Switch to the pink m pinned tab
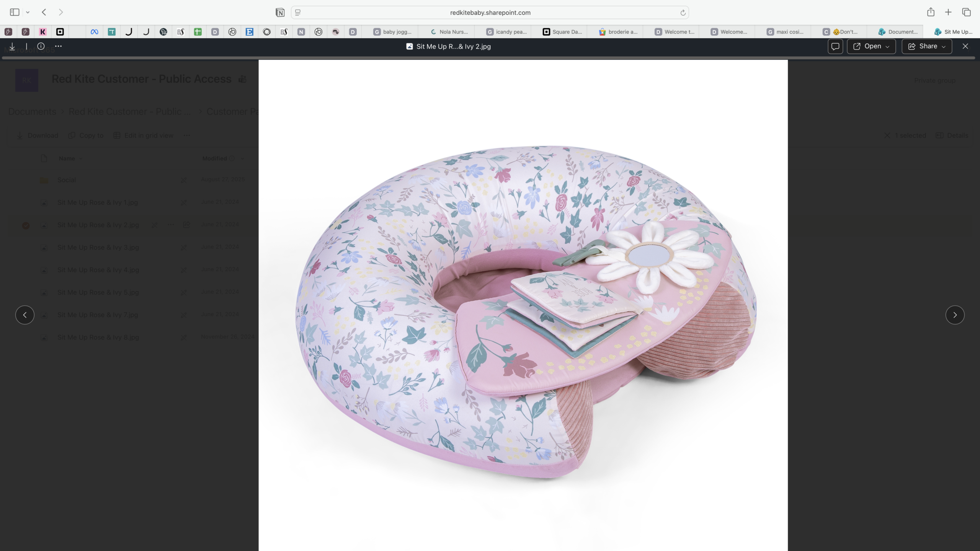980x551 pixels. pos(336,32)
